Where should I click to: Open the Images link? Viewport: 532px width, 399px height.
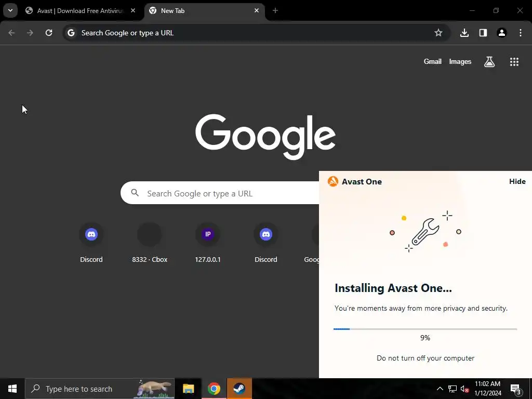tap(460, 61)
